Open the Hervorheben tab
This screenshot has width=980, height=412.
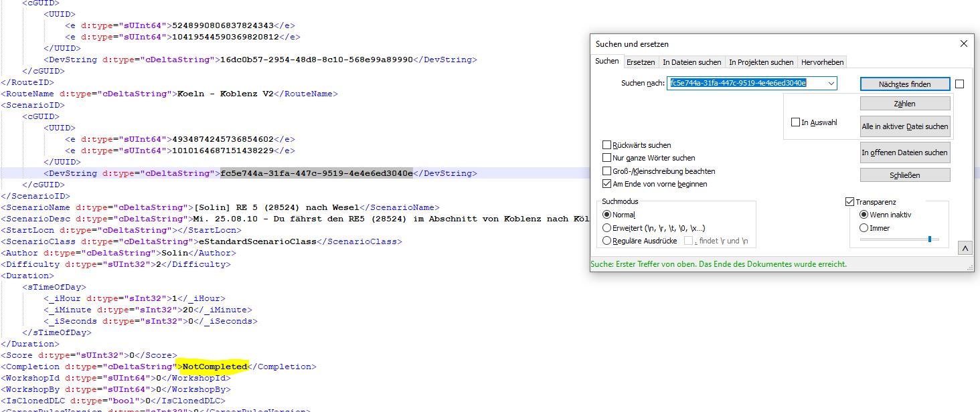tap(823, 62)
